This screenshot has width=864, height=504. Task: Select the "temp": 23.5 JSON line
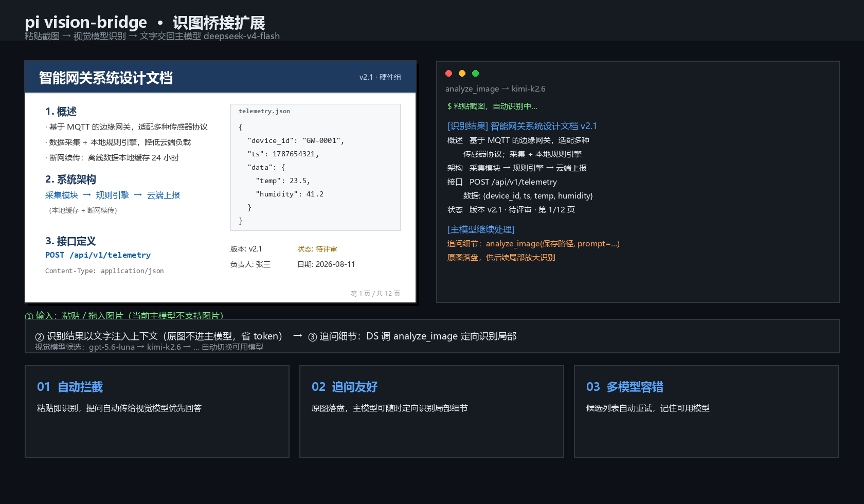coord(283,181)
